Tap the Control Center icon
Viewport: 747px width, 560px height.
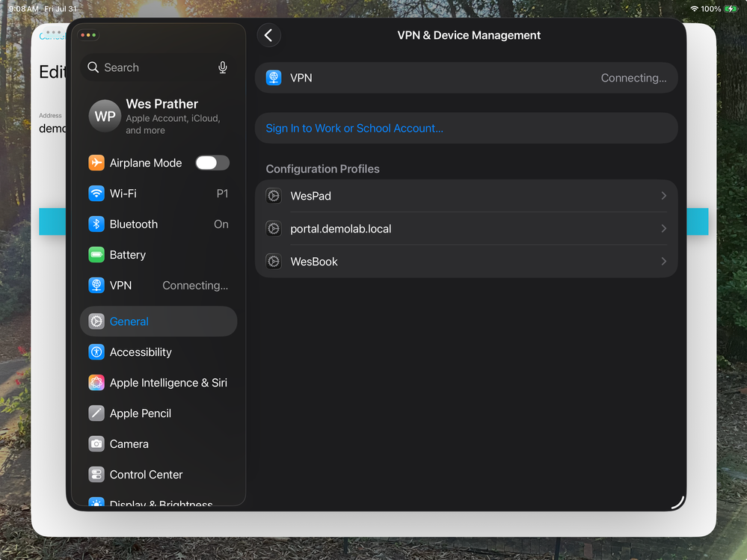tap(96, 474)
